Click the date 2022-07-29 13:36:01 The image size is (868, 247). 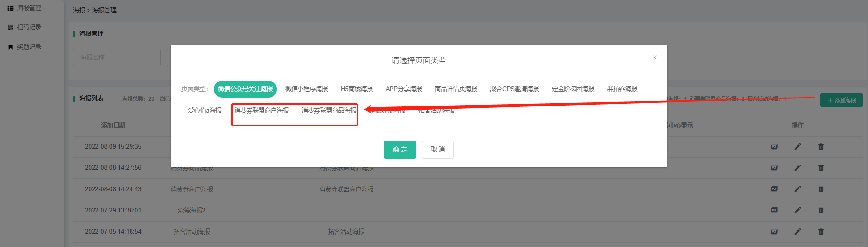pyautogui.click(x=113, y=211)
